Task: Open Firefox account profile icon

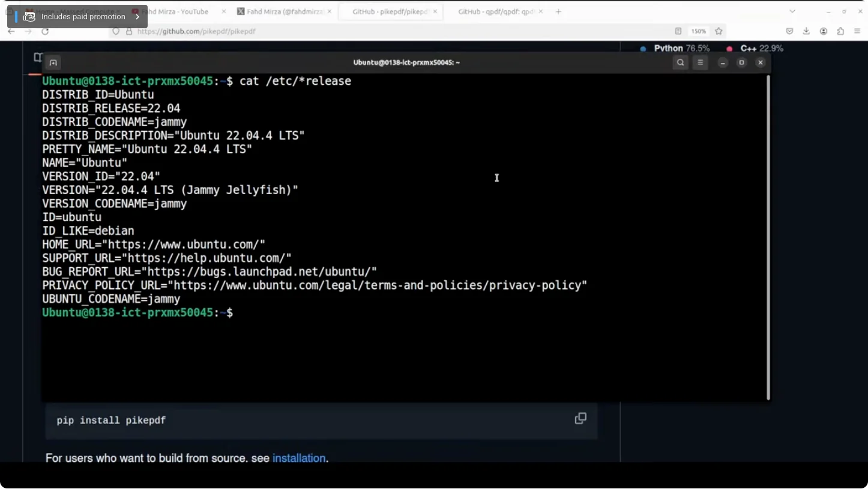Action: coord(824,31)
